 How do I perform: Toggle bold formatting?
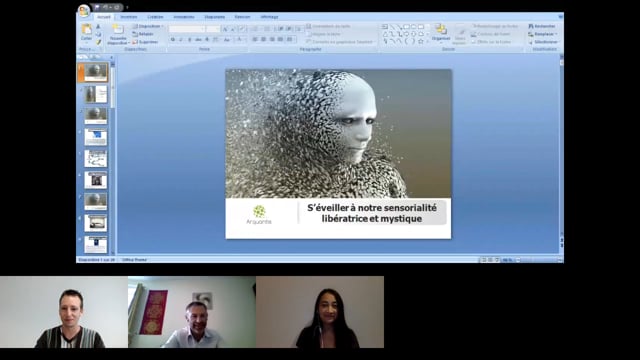coord(173,40)
